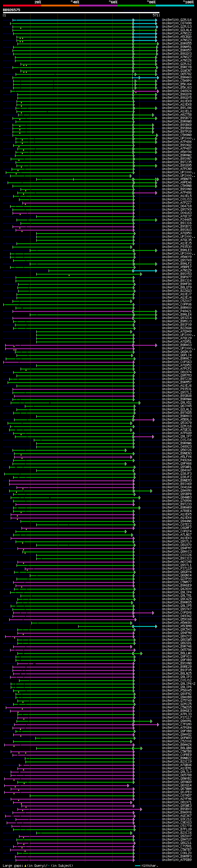Screen dimensions: 197x868
Task: Click the white query sequence bar
Action: (81, 13)
